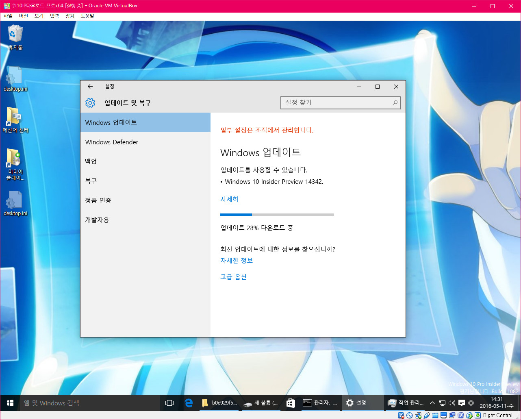Open the VirtualBox 입력 menu

(x=54, y=16)
